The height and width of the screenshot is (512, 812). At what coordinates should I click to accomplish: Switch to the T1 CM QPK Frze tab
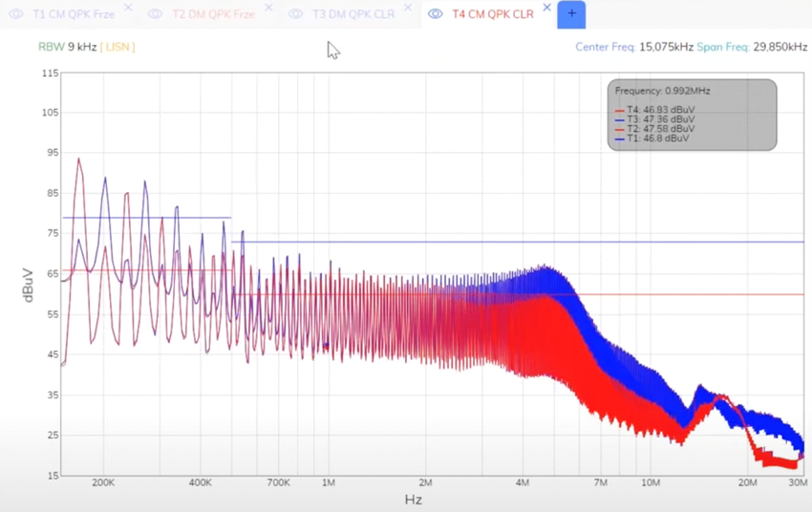(75, 14)
